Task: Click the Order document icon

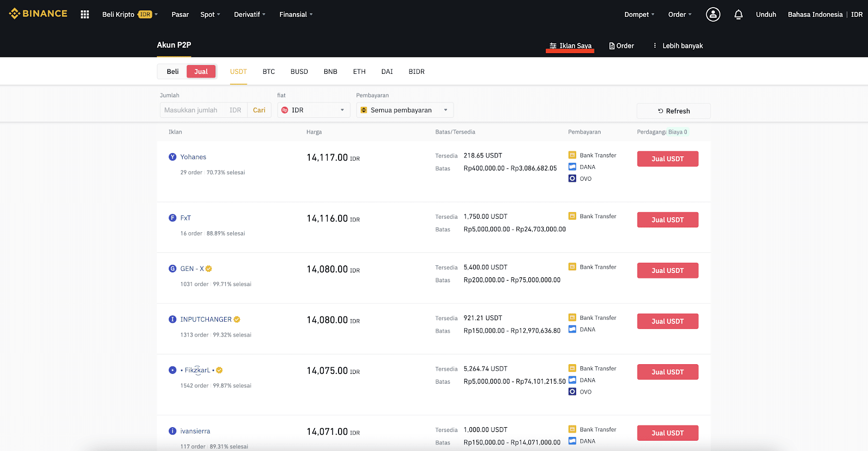Action: click(612, 46)
